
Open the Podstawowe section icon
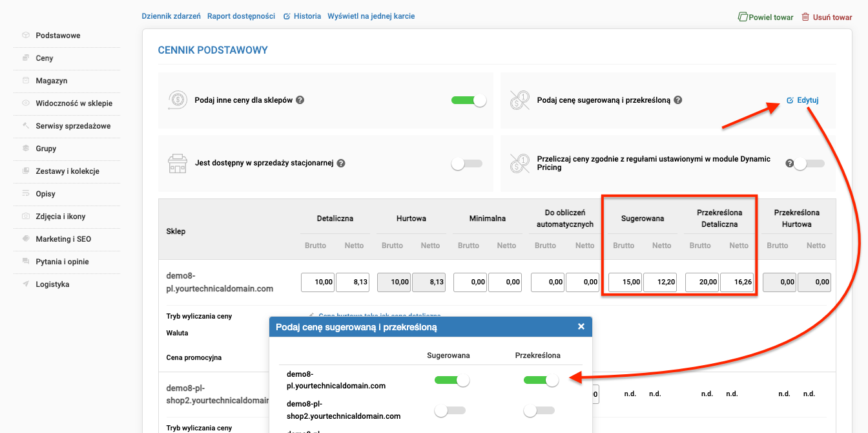(x=26, y=36)
